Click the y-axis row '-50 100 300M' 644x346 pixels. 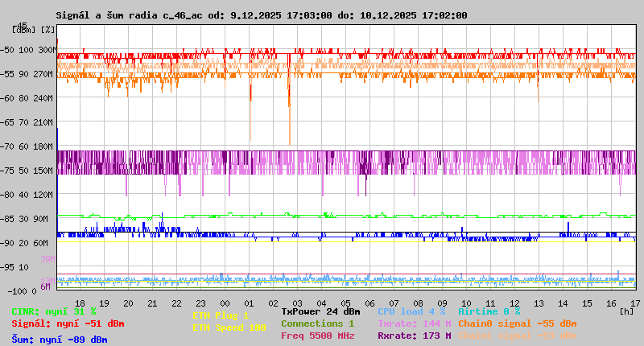27,50
